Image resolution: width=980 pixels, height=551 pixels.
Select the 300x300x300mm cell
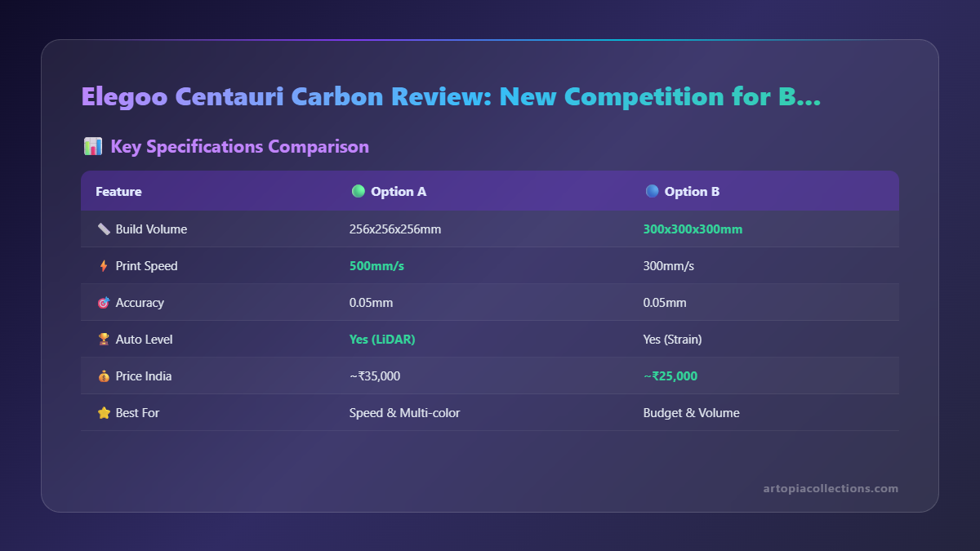693,229
